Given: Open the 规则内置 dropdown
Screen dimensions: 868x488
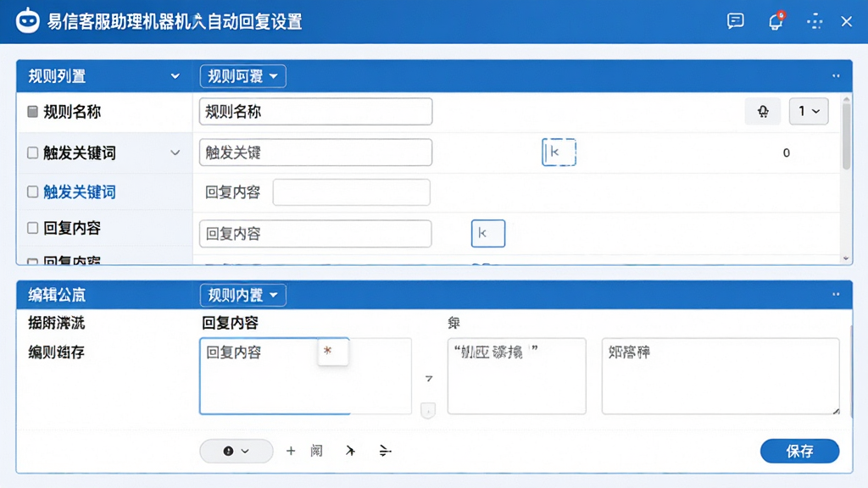Looking at the screenshot, I should (243, 295).
